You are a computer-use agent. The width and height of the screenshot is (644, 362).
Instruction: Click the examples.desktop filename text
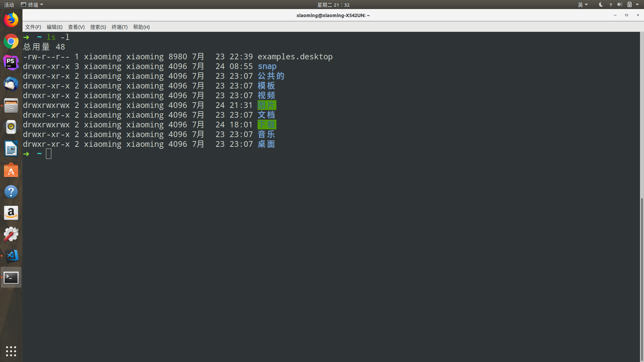(295, 57)
